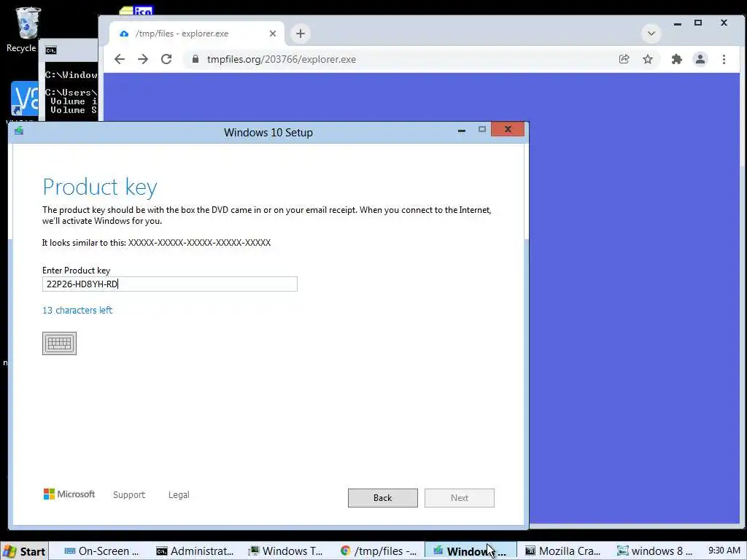Open Chrome profile avatar icon
The image size is (747, 560).
[700, 59]
